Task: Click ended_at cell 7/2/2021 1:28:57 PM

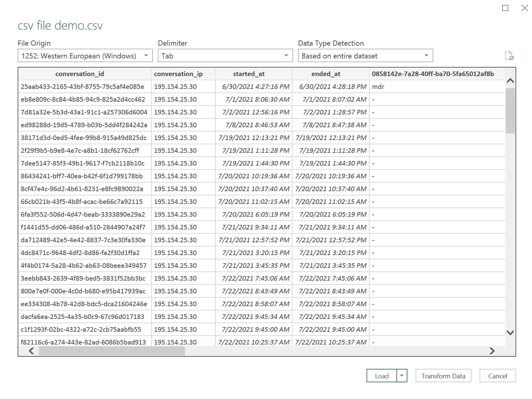Action: point(331,112)
